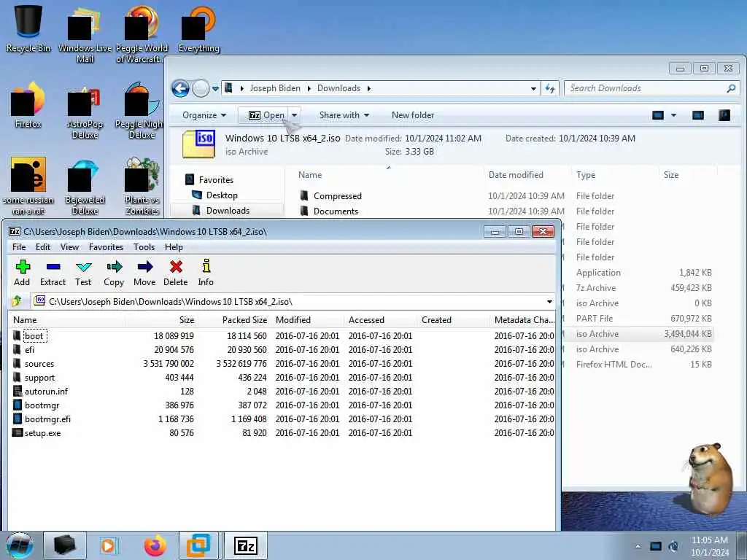Select the sources folder in 7-Zip
This screenshot has height=560, width=747.
point(39,364)
